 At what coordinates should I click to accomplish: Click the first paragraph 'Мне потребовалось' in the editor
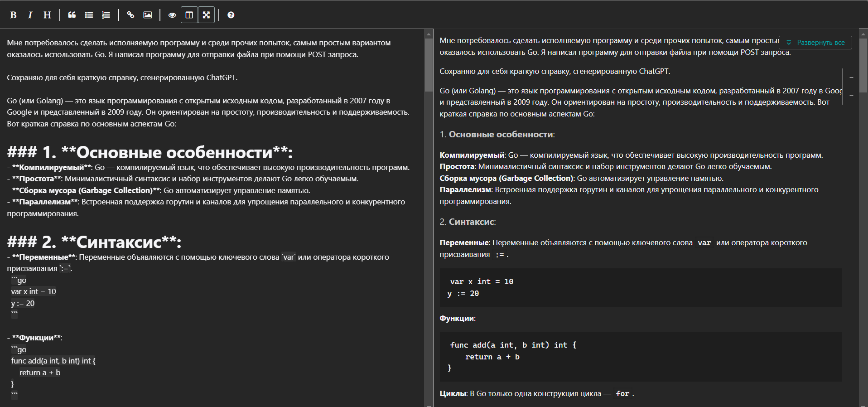[x=199, y=48]
